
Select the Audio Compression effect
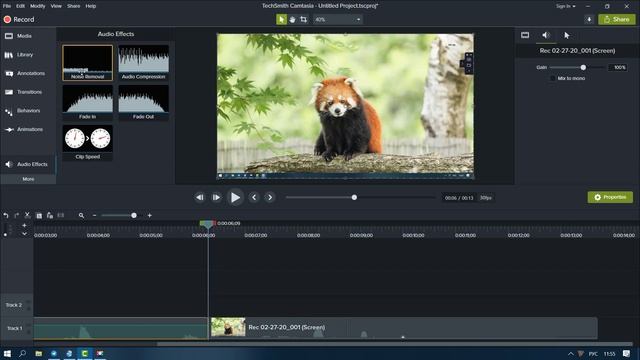click(143, 62)
